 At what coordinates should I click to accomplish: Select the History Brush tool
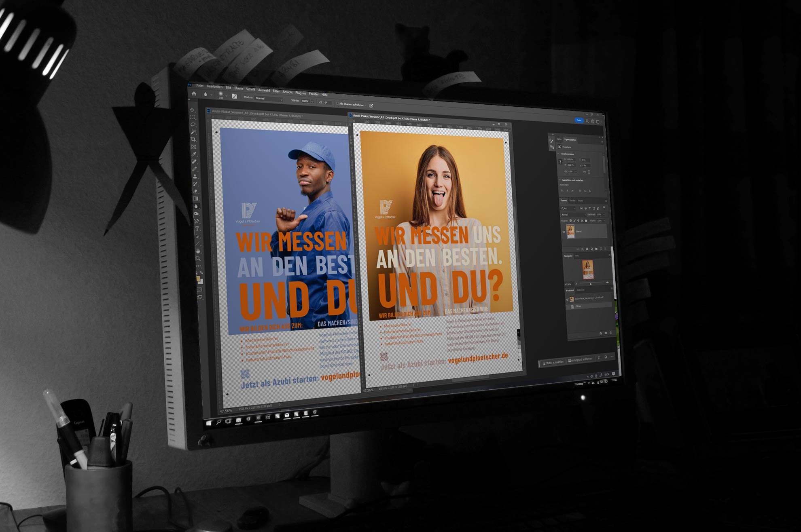[x=195, y=184]
